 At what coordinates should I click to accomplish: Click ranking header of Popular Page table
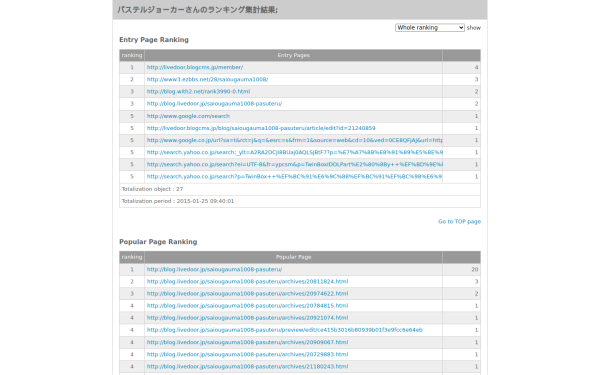132,257
